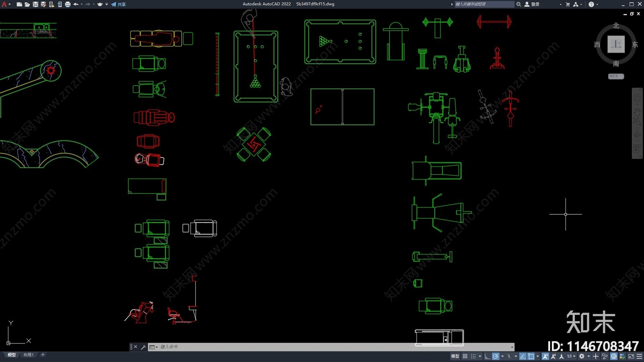
Task: Toggle polar tracking
Action: (495, 356)
